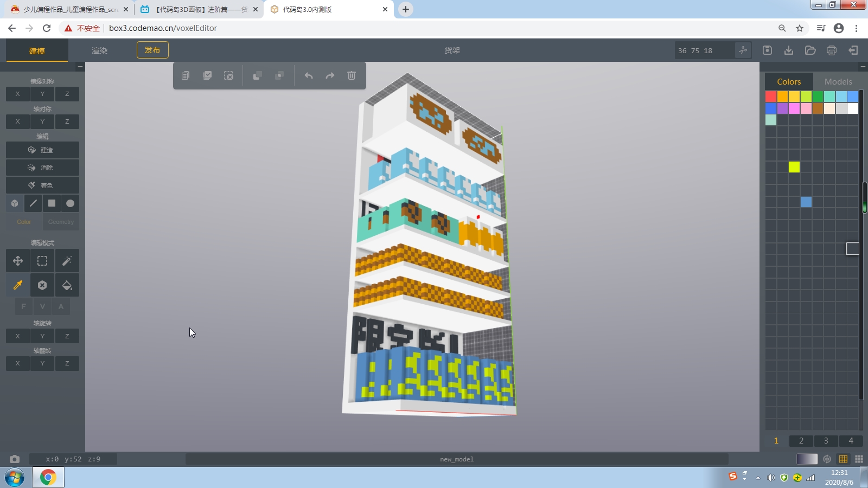Toggle mirror symmetry on Z axis
The height and width of the screenshot is (488, 868).
pyautogui.click(x=67, y=94)
